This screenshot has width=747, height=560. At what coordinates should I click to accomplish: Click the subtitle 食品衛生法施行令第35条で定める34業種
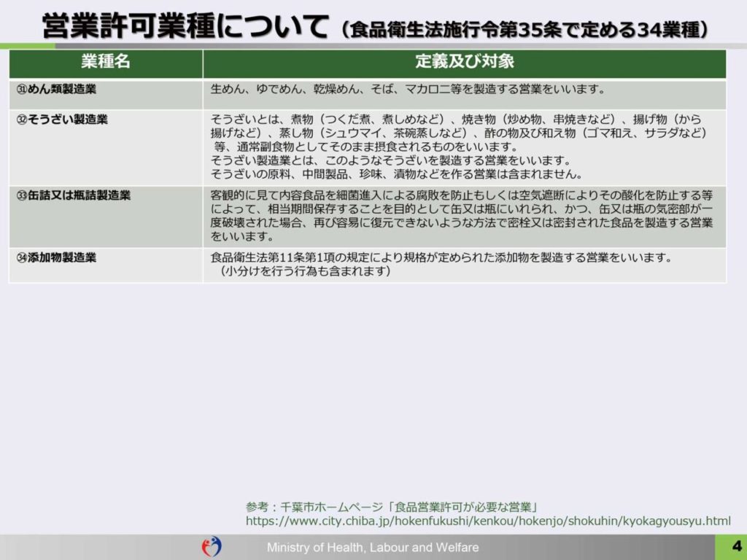(525, 29)
